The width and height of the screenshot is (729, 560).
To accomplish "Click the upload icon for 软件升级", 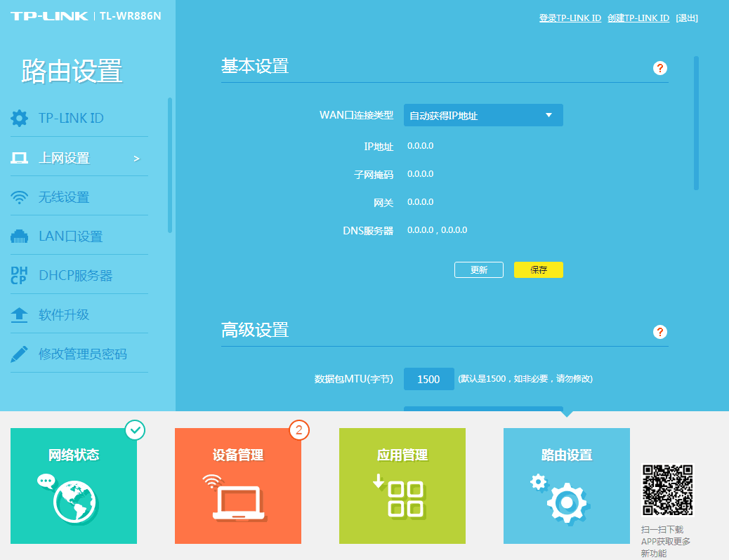I will pyautogui.click(x=20, y=315).
